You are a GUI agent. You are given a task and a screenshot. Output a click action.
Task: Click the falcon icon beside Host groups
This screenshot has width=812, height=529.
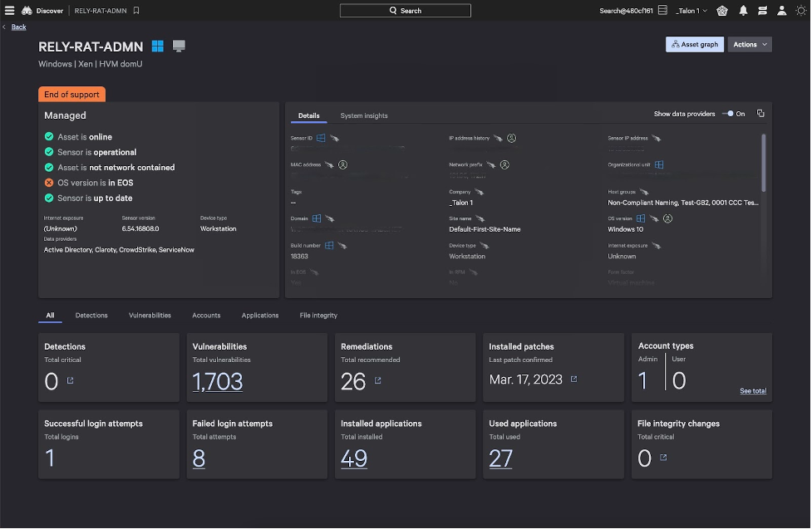(x=643, y=192)
